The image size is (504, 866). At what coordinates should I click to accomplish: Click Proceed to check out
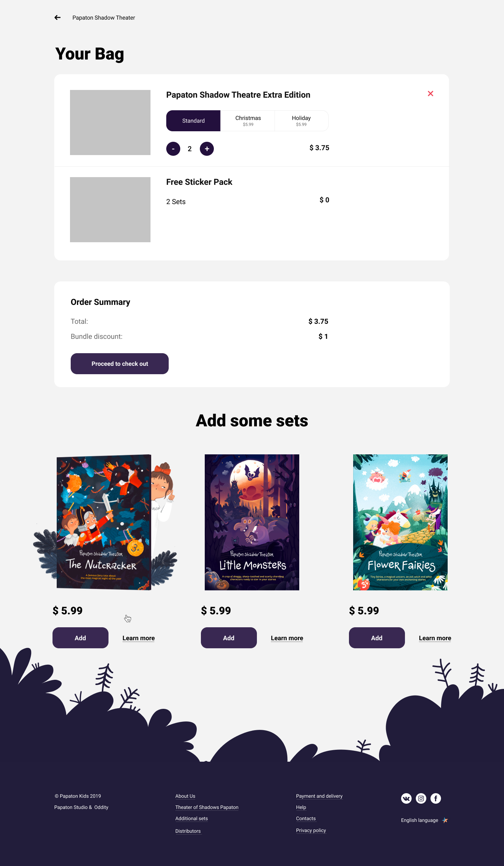[x=120, y=364]
